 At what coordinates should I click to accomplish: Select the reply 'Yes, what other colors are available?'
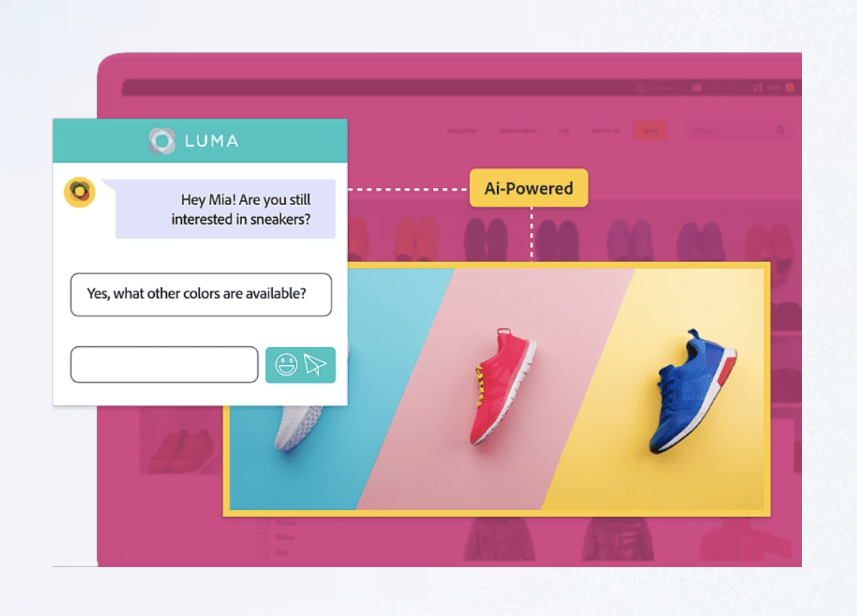pyautogui.click(x=201, y=294)
